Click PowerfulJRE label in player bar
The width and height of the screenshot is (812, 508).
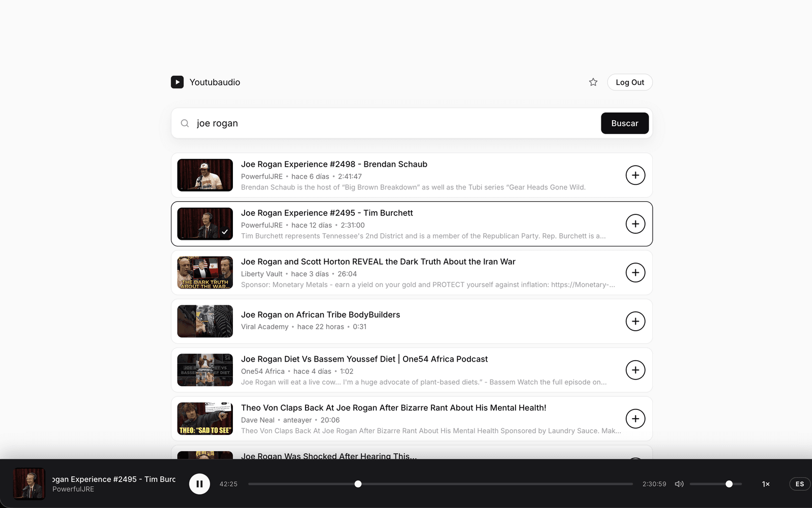[73, 489]
